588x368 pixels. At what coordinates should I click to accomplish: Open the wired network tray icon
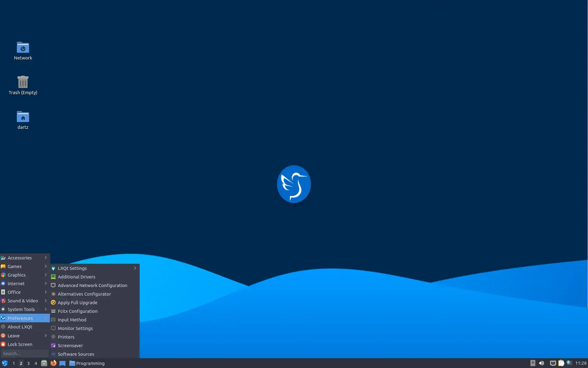pyautogui.click(x=552, y=363)
